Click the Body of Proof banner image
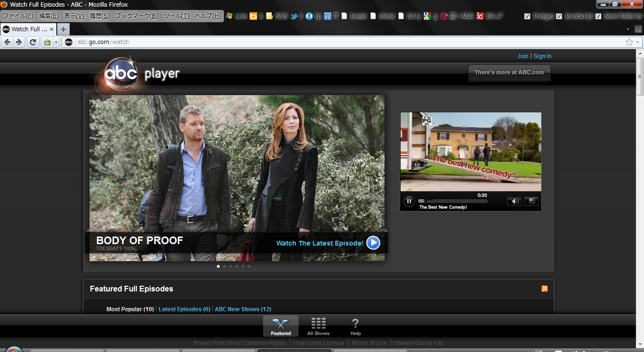This screenshot has height=352, width=644. 237,178
